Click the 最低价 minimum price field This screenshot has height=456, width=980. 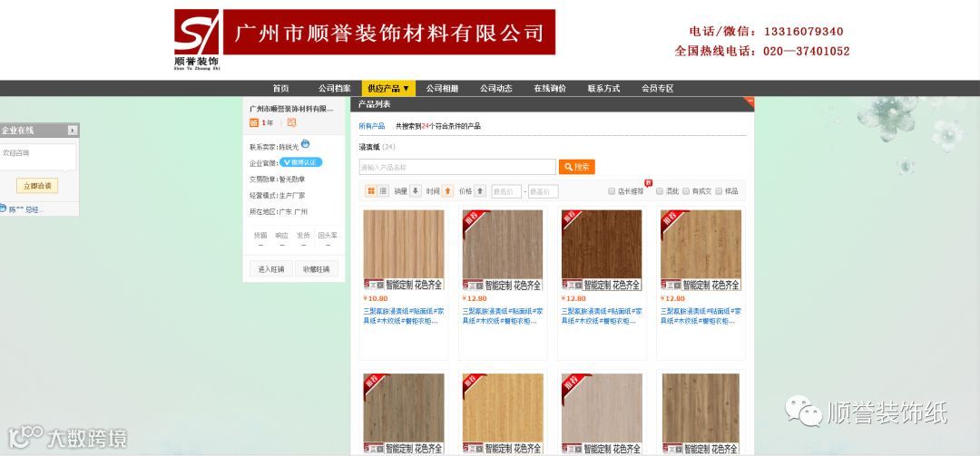click(506, 192)
